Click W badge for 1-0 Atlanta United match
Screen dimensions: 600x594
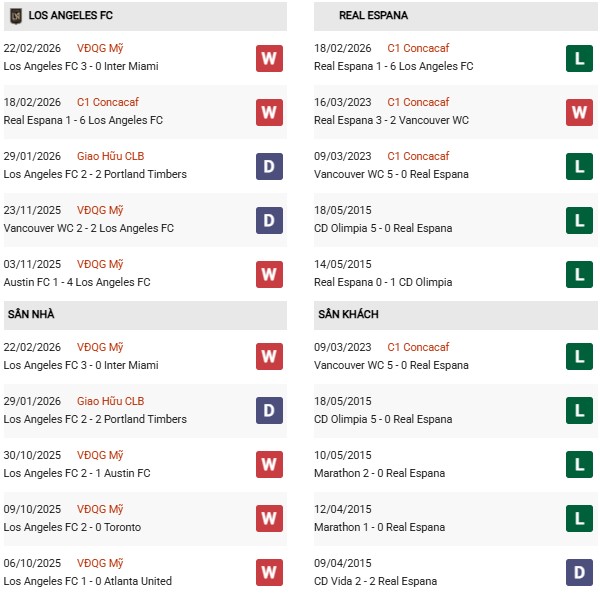(x=269, y=572)
